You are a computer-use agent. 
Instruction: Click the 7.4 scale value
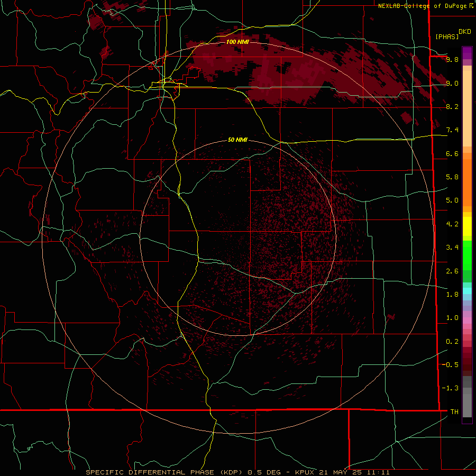tap(452, 130)
